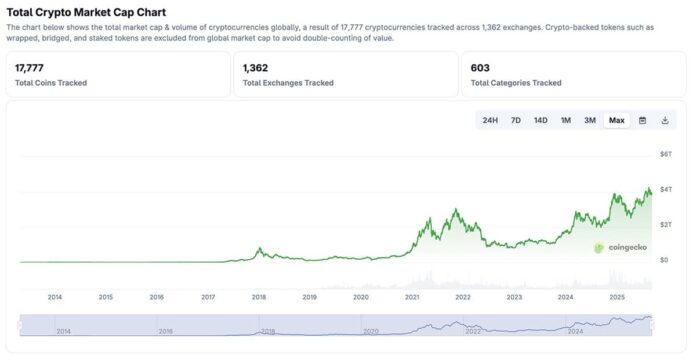The image size is (696, 363).
Task: Click the late 2021 market cap peak
Action: [455, 209]
